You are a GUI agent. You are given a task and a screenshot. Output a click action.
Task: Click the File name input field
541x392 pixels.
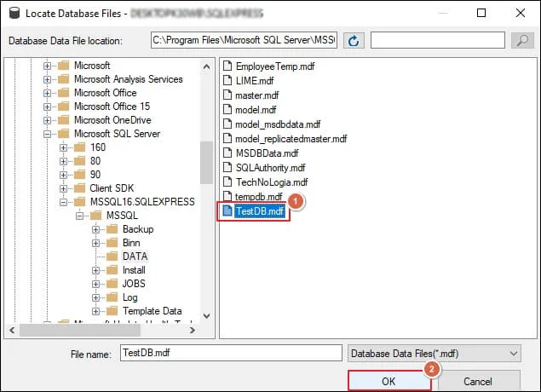pos(231,353)
